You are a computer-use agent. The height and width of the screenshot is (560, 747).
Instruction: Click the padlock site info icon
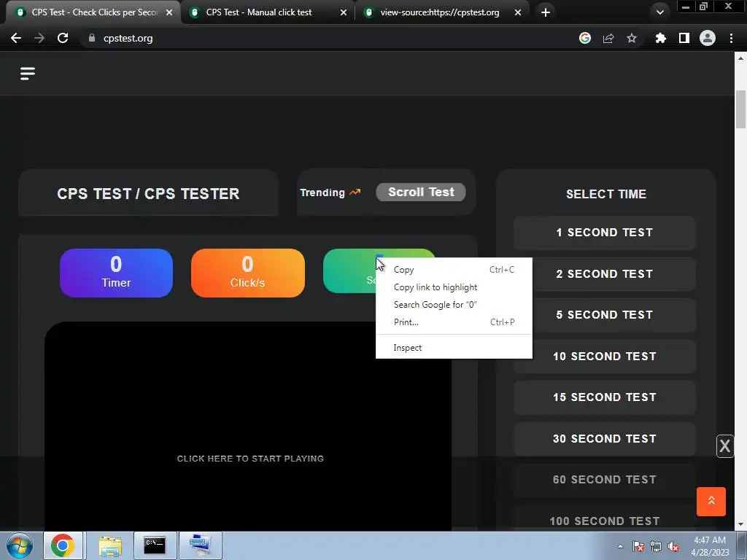tap(92, 38)
